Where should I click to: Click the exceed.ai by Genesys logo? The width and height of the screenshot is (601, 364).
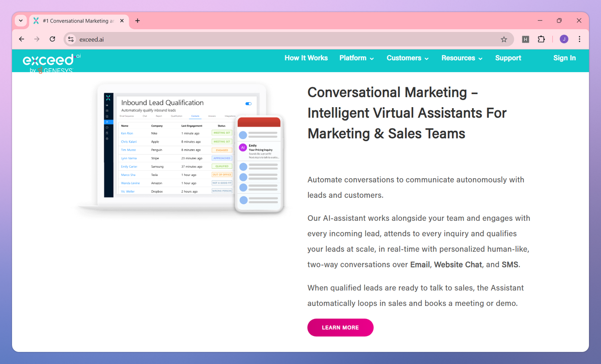(x=51, y=63)
